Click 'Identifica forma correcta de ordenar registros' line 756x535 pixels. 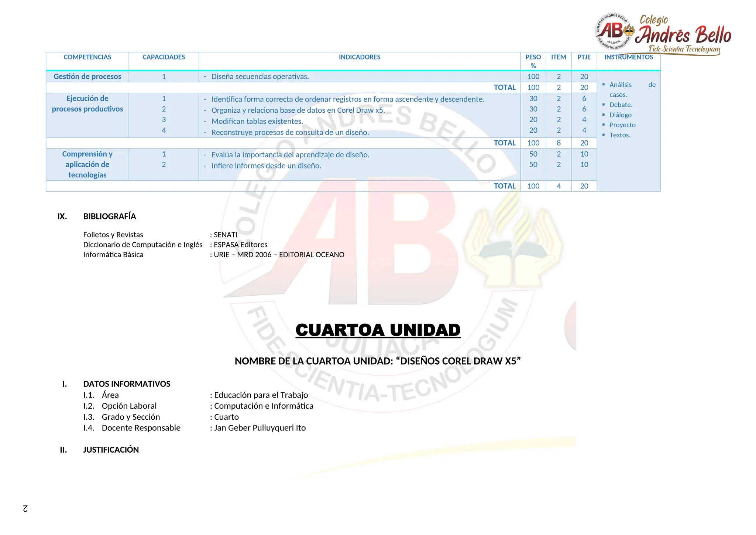coord(348,99)
